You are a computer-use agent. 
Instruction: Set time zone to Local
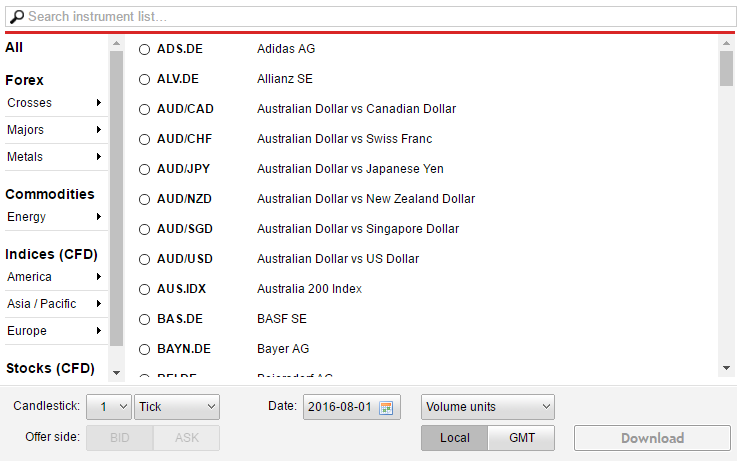(455, 438)
